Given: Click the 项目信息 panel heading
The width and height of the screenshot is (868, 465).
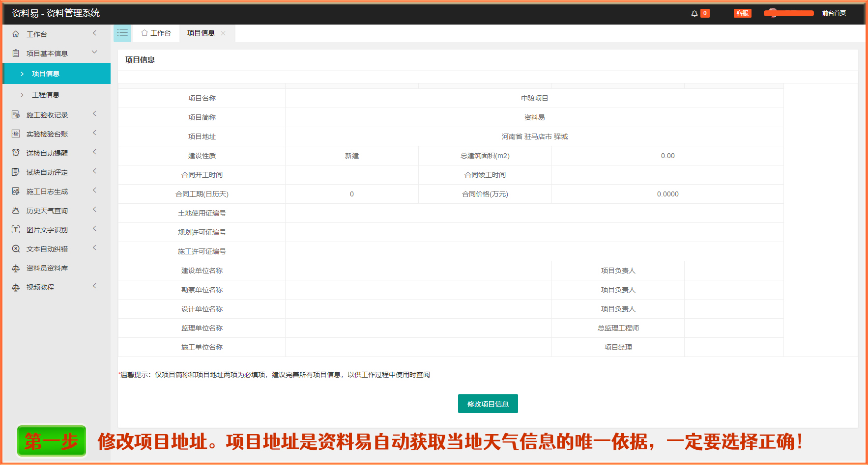Looking at the screenshot, I should (x=140, y=59).
